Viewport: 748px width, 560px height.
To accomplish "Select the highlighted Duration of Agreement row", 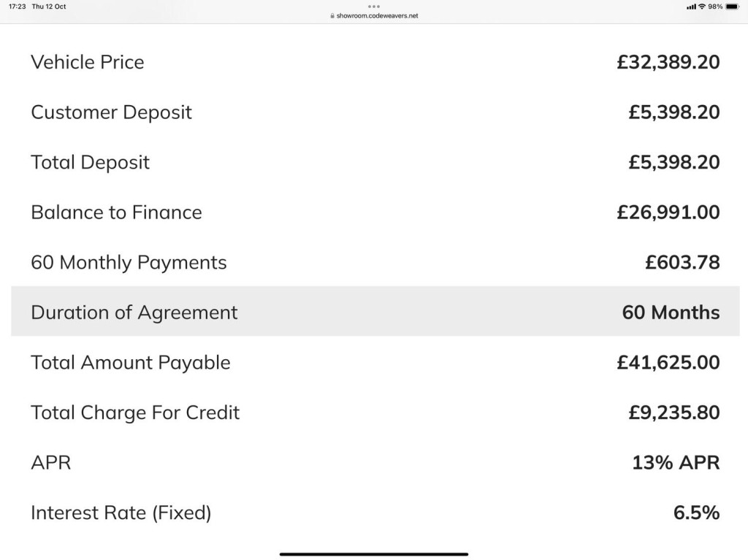I will coord(375,312).
